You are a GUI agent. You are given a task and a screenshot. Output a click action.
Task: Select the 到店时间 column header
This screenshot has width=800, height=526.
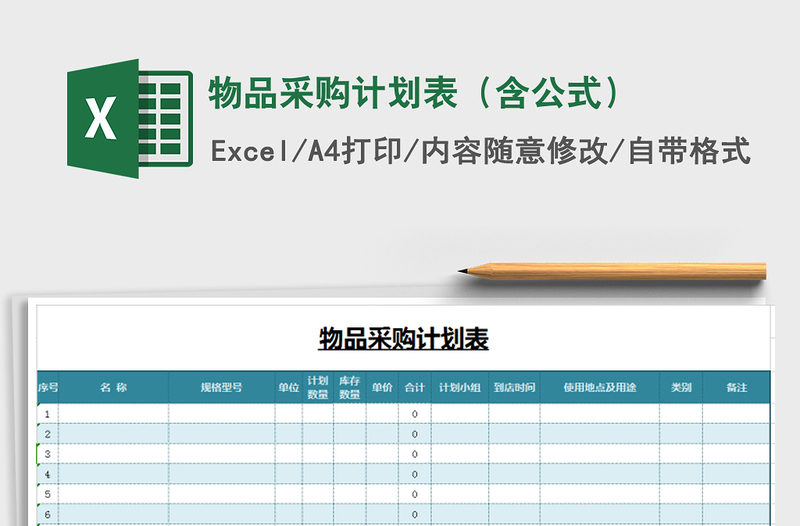pyautogui.click(x=514, y=387)
